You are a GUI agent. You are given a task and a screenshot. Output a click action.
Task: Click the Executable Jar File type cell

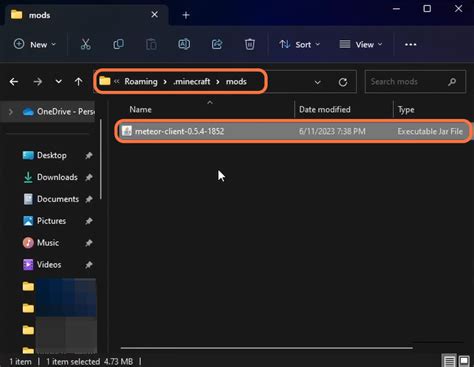[x=430, y=131]
